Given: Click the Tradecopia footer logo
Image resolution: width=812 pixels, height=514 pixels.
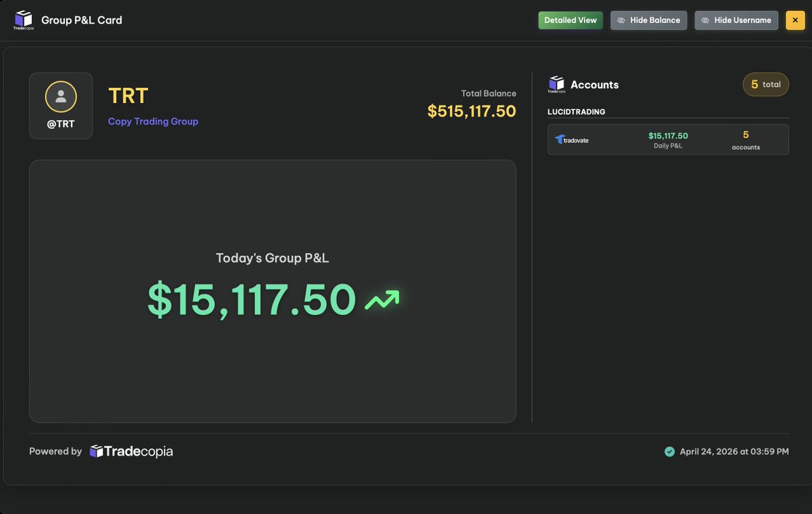Looking at the screenshot, I should click(131, 451).
